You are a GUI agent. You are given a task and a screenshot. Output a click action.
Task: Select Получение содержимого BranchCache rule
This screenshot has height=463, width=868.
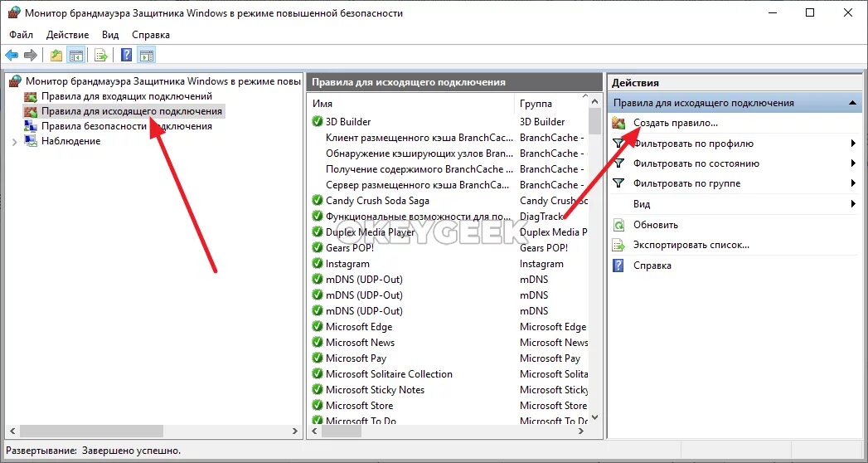(x=417, y=169)
